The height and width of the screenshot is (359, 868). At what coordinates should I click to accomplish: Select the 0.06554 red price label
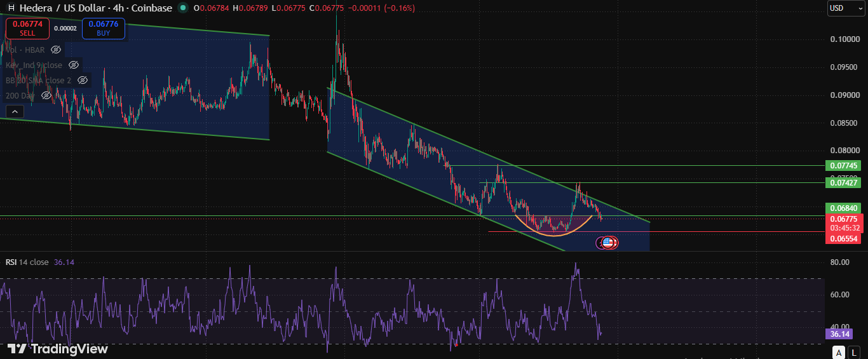(843, 238)
